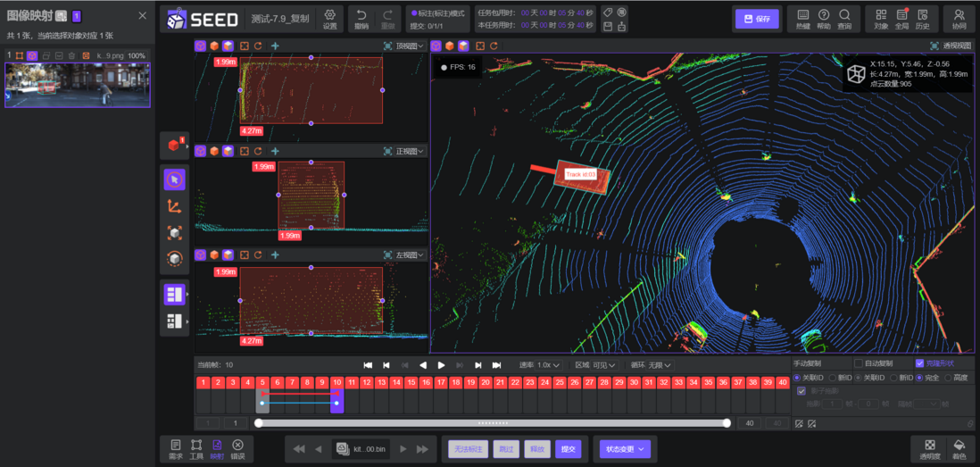The height and width of the screenshot is (467, 980).
Task: Select the pointer selection tool in sidebar
Action: [x=174, y=179]
